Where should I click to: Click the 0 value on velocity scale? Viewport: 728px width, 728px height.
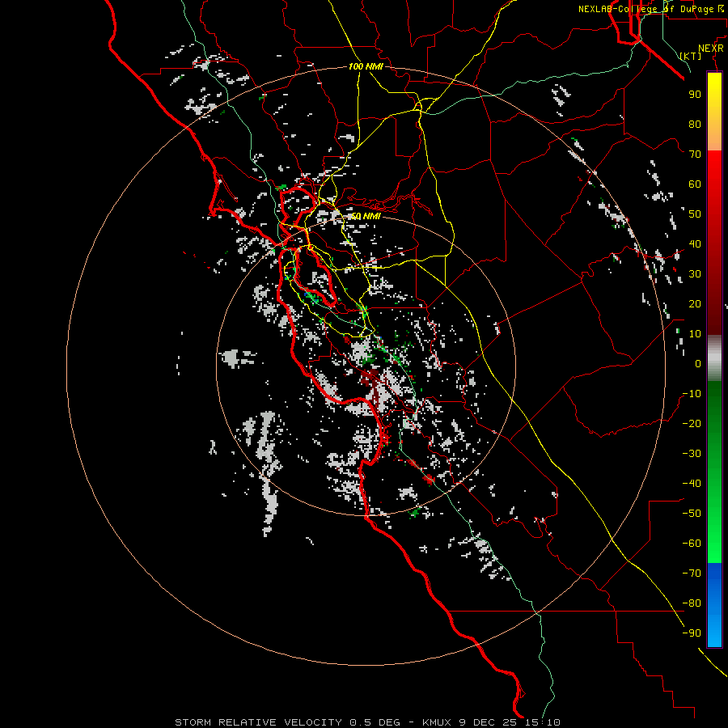(698, 363)
